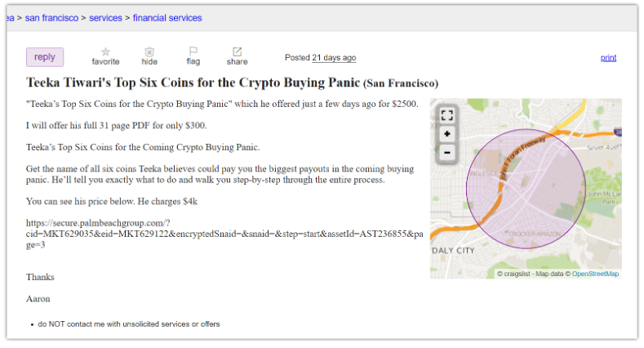644x348 pixels.
Task: Open the share options icon
Action: [x=238, y=51]
